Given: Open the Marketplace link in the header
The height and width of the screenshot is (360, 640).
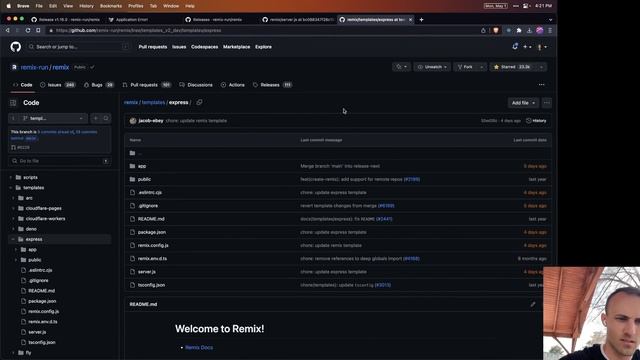Looking at the screenshot, I should click(x=236, y=47).
